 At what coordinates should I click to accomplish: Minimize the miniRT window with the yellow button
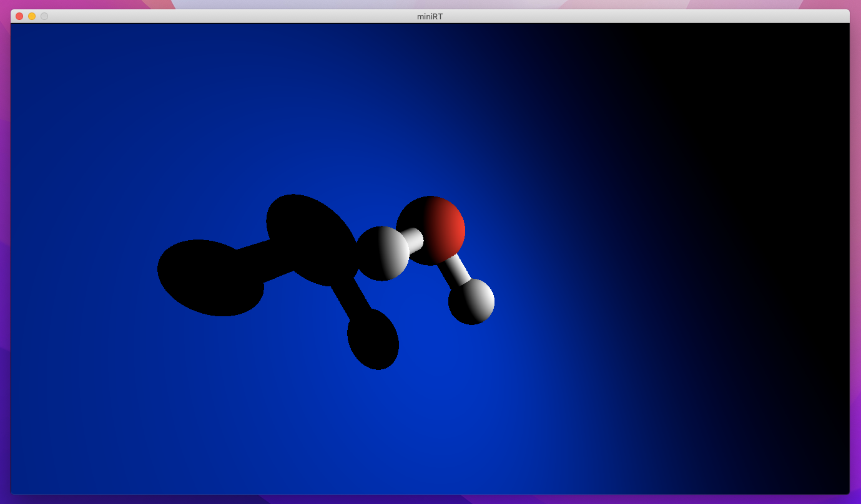point(32,16)
